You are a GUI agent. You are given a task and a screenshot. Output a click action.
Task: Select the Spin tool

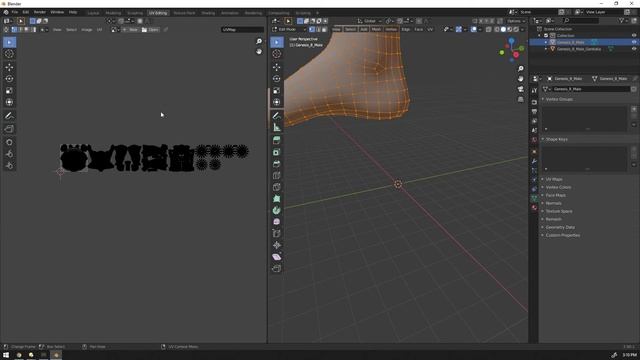pyautogui.click(x=277, y=210)
